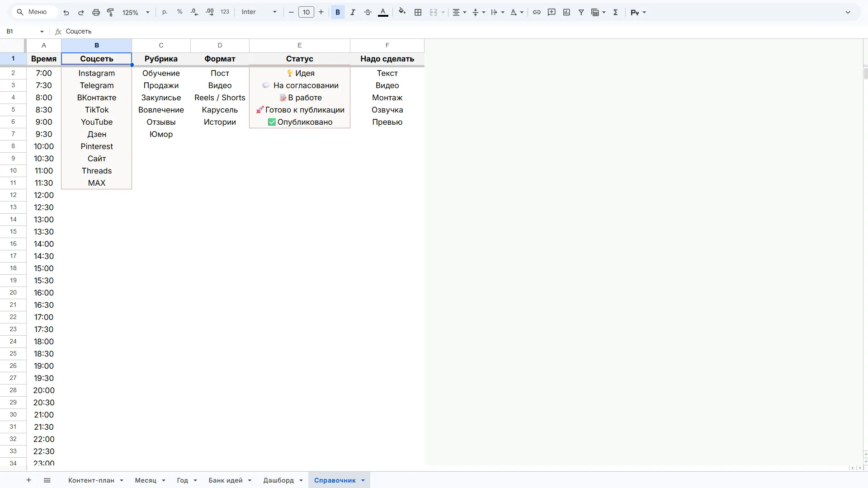Click the insert chart icon
868x488 pixels.
click(x=566, y=12)
